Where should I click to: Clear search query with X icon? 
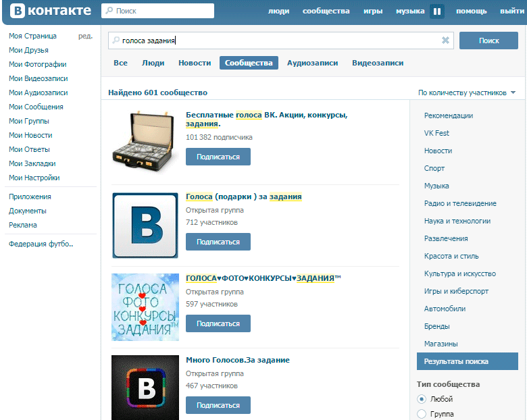click(445, 41)
